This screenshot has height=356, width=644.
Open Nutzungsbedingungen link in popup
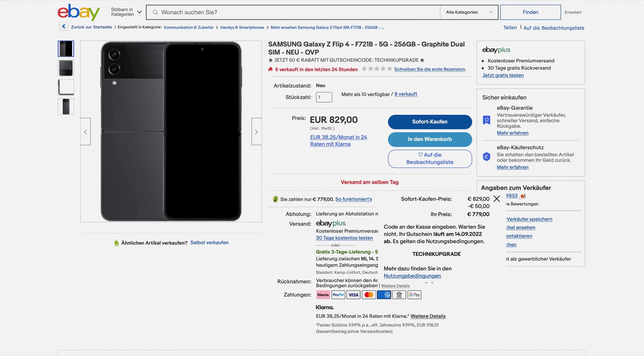[x=412, y=276]
